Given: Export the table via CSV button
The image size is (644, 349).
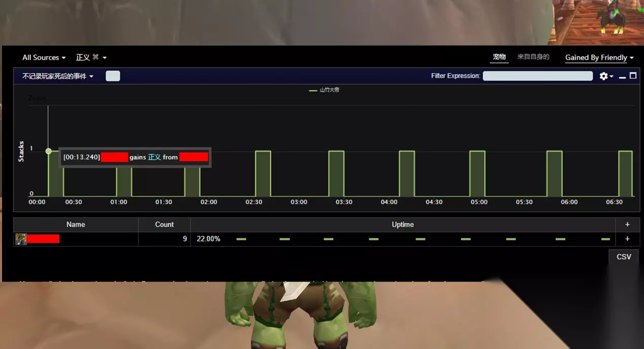Looking at the screenshot, I should [624, 257].
